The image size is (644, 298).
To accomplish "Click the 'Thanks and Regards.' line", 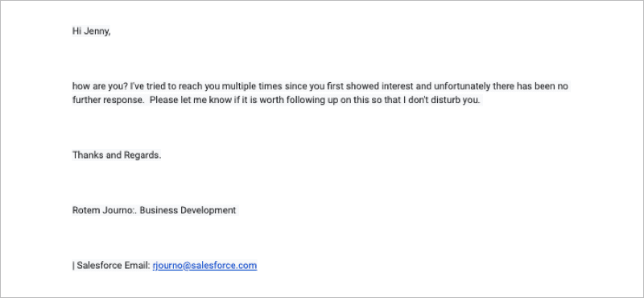I will 117,155.
